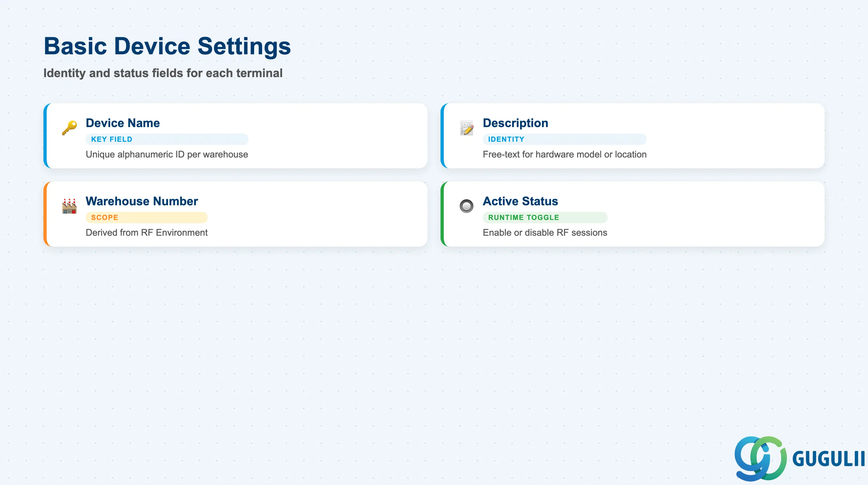Click the Basic Device Settings title
This screenshot has width=868, height=485.
point(167,46)
